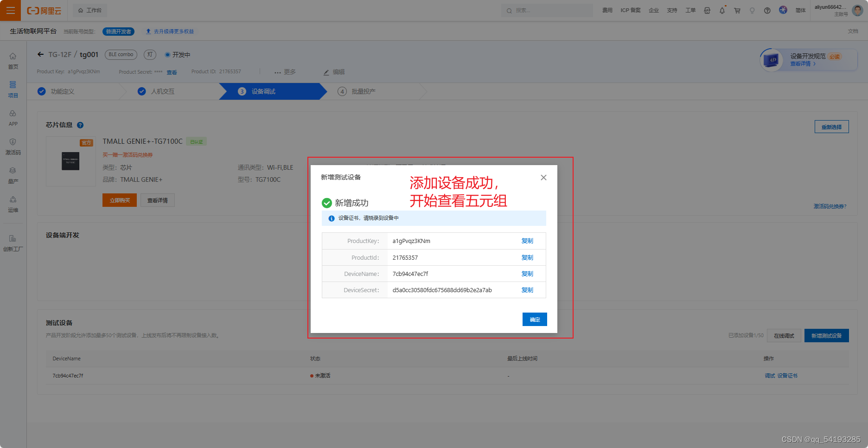Open 运维 in the sidebar
This screenshot has width=868, height=448.
pos(13,205)
